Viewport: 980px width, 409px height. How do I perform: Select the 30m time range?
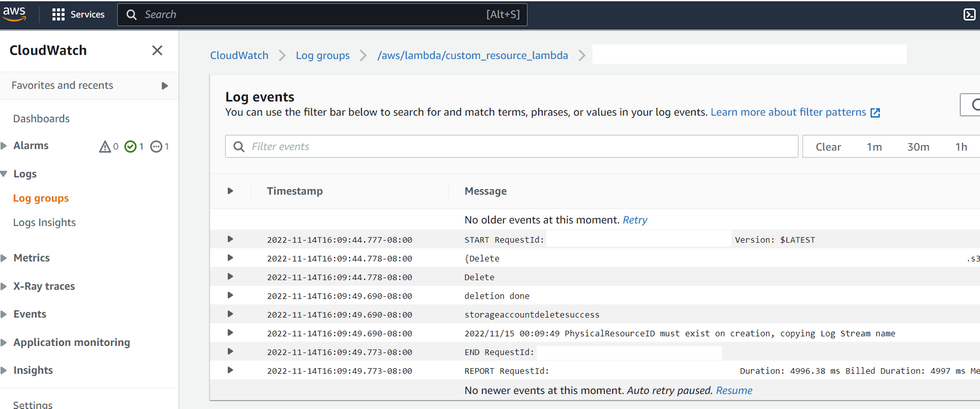tap(918, 147)
